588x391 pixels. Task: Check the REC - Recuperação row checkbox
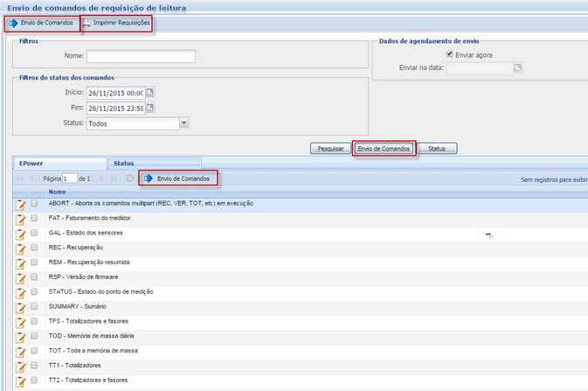(x=34, y=248)
